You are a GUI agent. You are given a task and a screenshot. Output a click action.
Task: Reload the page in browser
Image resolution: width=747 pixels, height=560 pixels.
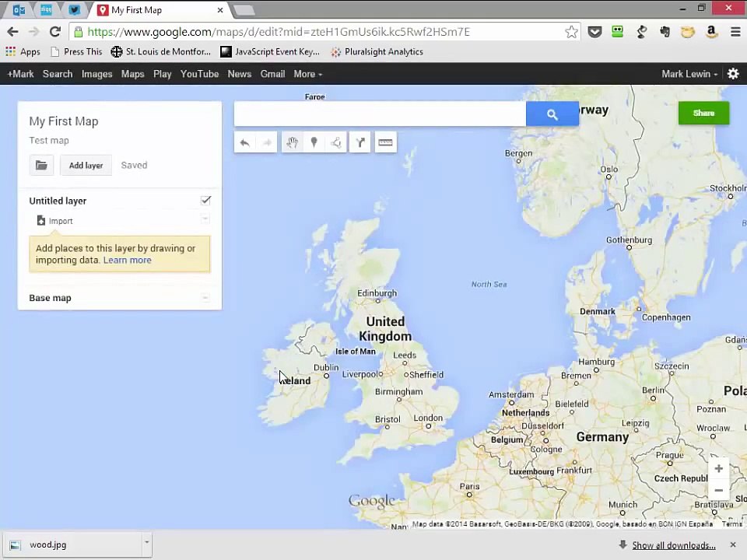coord(55,32)
